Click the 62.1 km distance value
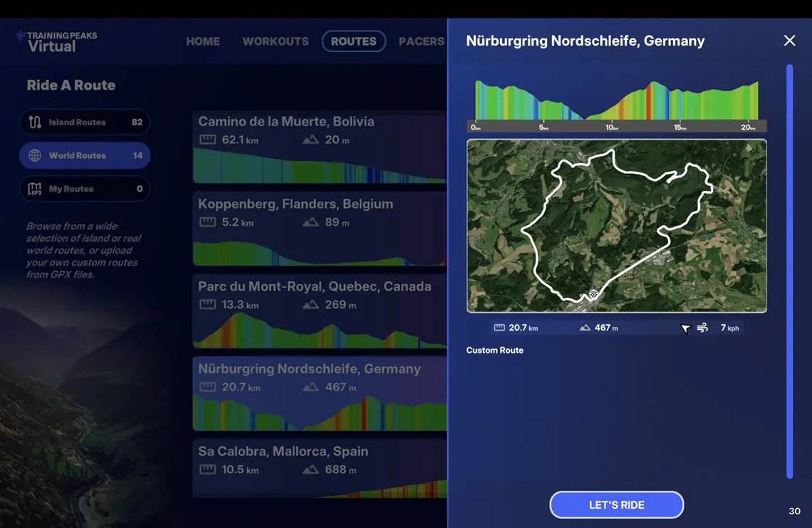The height and width of the screenshot is (528, 812). (x=240, y=140)
